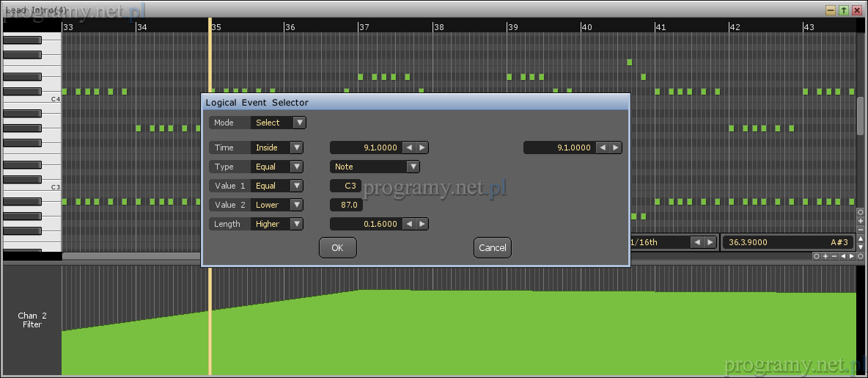Expand the Note event type dropdown
Viewport: 868px width, 378px height.
click(x=413, y=167)
